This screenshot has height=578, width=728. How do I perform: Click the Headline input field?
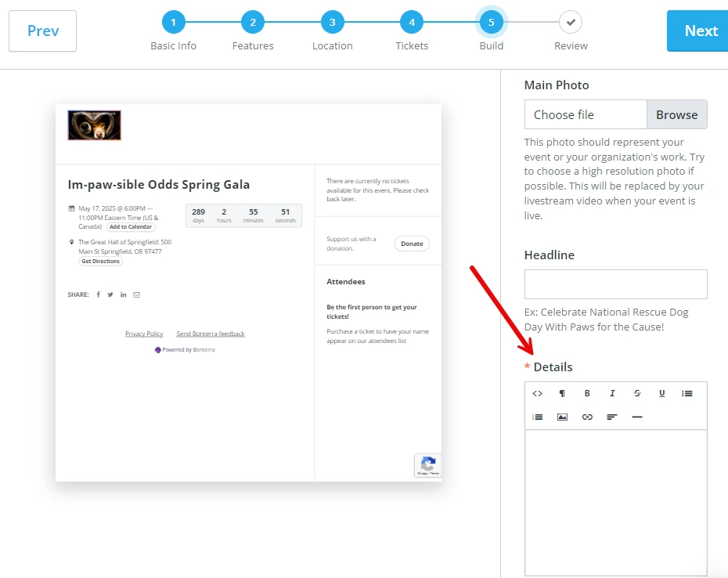coord(615,284)
